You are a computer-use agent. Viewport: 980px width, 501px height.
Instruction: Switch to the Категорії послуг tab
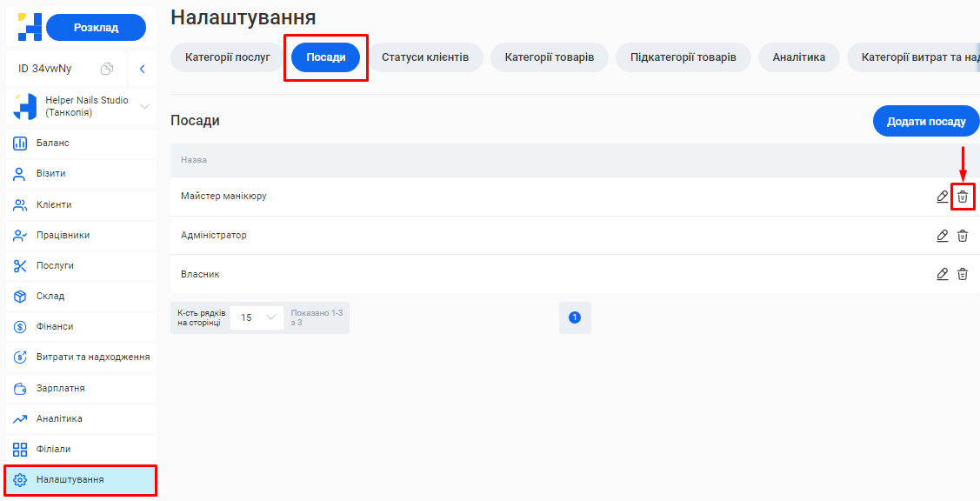click(228, 57)
